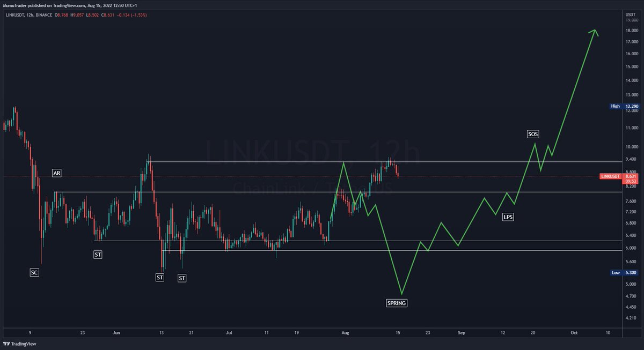Click 9.400 on the price axis
644x350 pixels.
pos(631,159)
